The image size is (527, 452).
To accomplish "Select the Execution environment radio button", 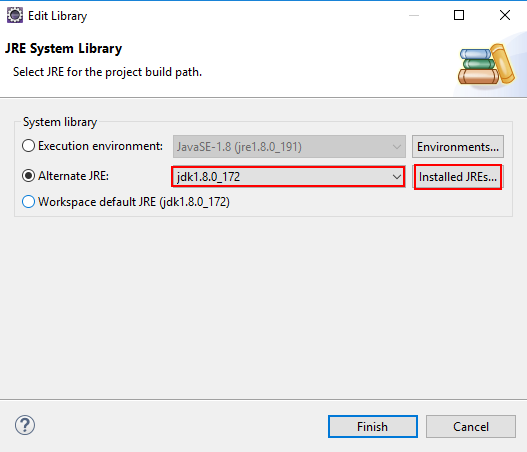I will pos(28,146).
